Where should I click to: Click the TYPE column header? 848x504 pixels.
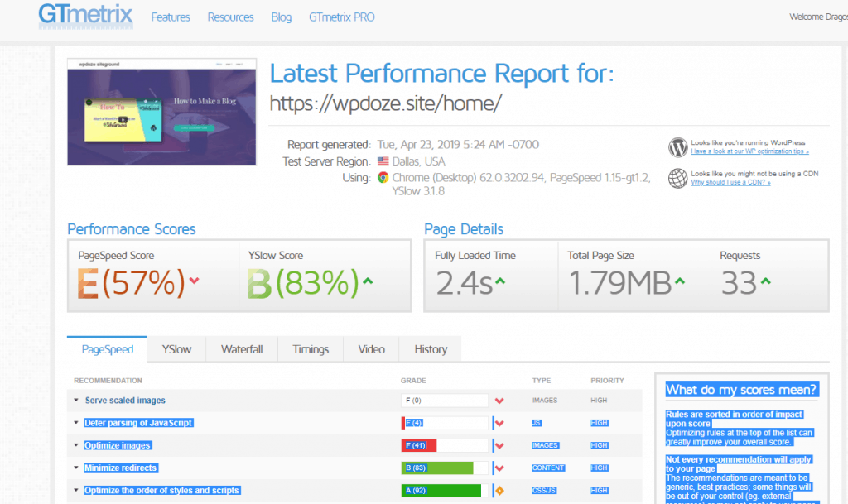[x=542, y=381]
